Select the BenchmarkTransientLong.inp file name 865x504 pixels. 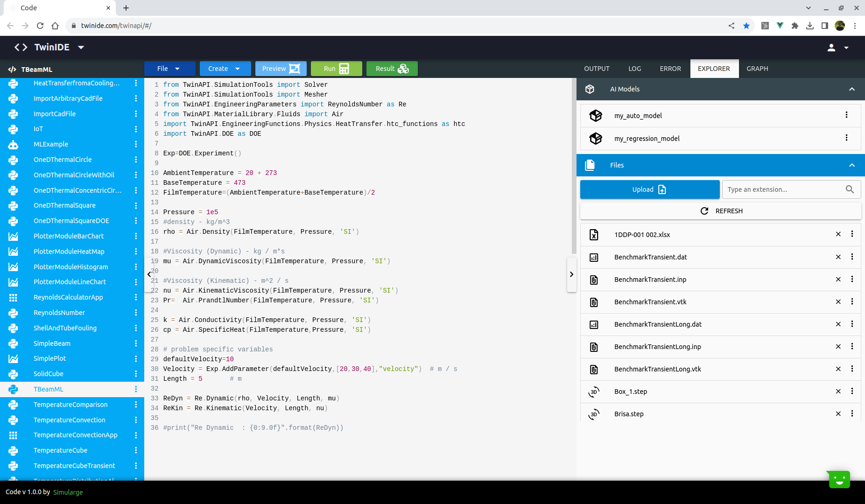click(657, 347)
